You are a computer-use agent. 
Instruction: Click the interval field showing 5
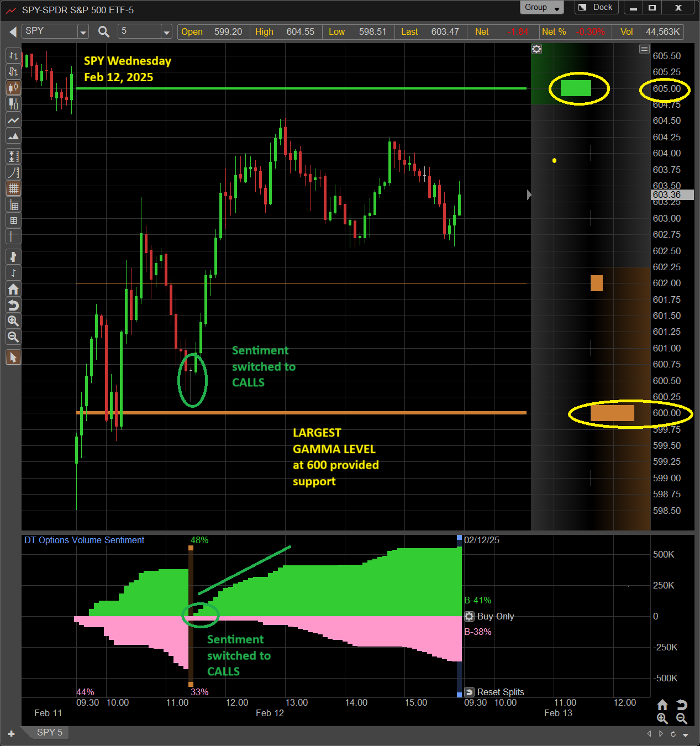click(x=140, y=31)
